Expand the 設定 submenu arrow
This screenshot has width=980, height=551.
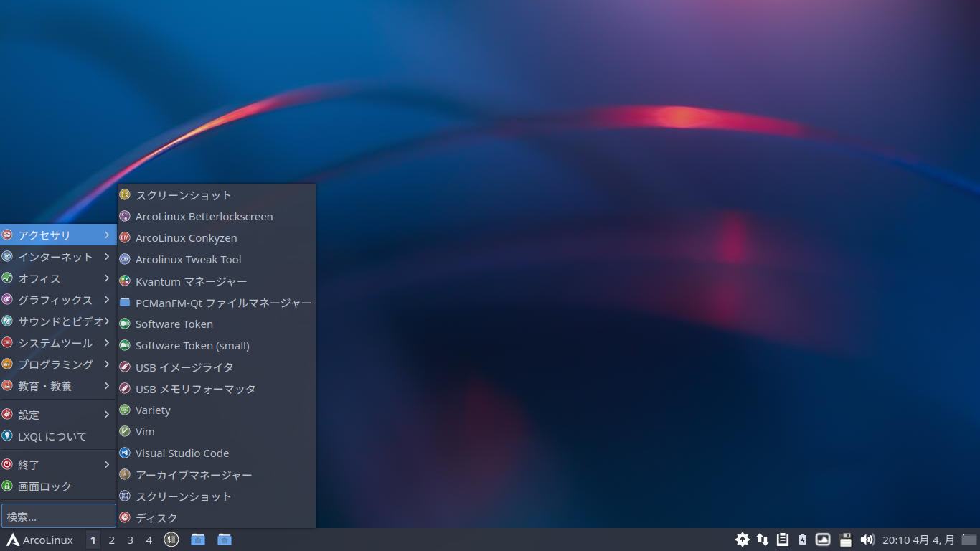(107, 414)
